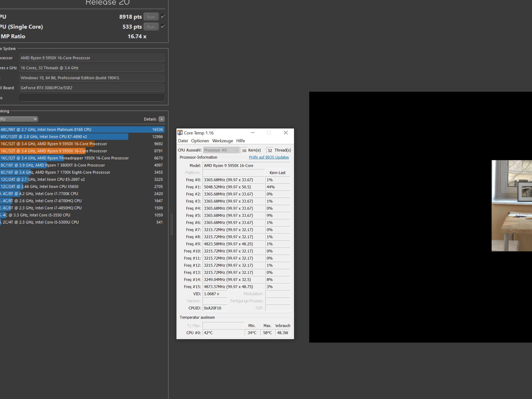The width and height of the screenshot is (532, 399).
Task: Click the power consumption value 48.3W
Action: 283,333
